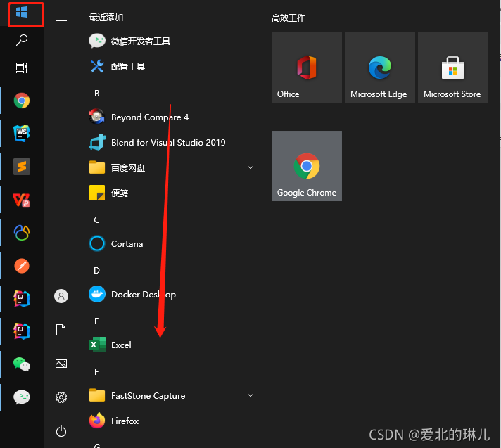Click the 最近添加 heading
Image resolution: width=501 pixels, height=448 pixels.
[106, 18]
